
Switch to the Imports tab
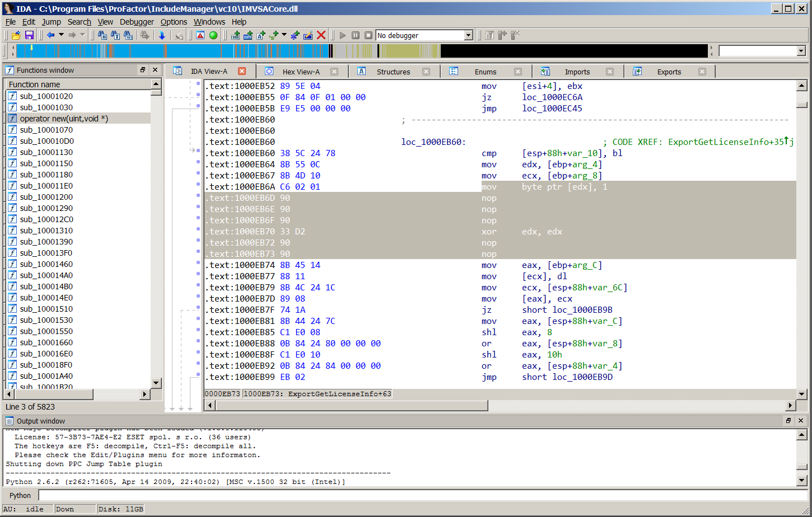pos(577,72)
